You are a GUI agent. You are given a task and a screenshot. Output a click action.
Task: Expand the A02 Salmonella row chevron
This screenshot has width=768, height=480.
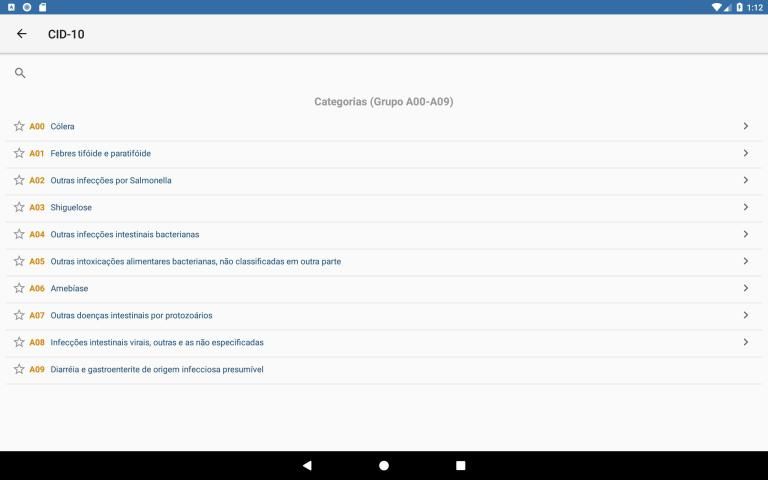[x=745, y=180]
